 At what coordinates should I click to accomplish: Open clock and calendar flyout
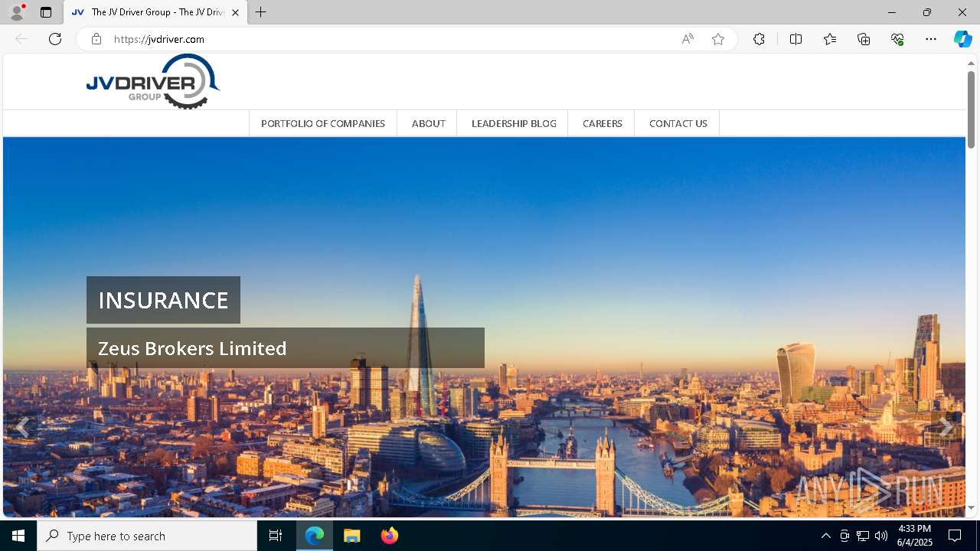click(914, 536)
